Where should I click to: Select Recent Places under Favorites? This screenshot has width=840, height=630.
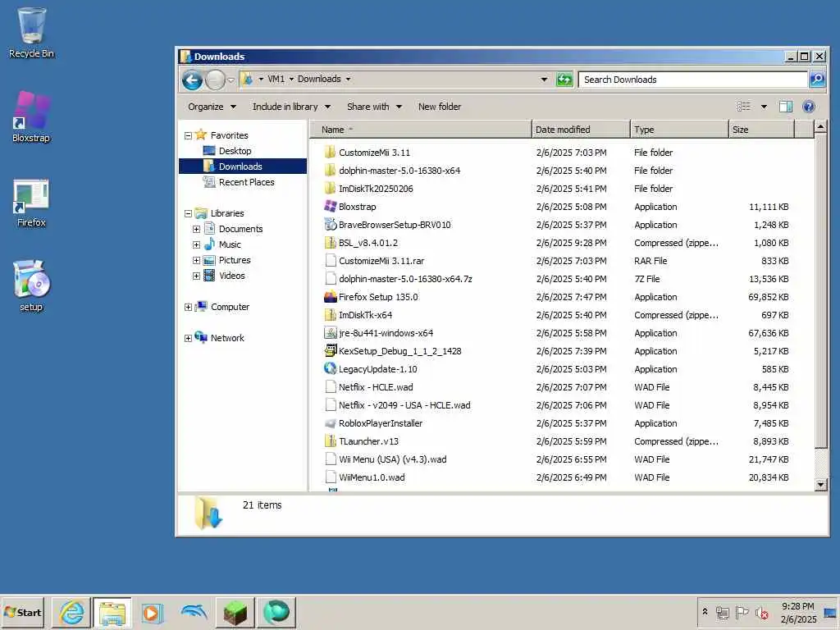[x=246, y=182]
